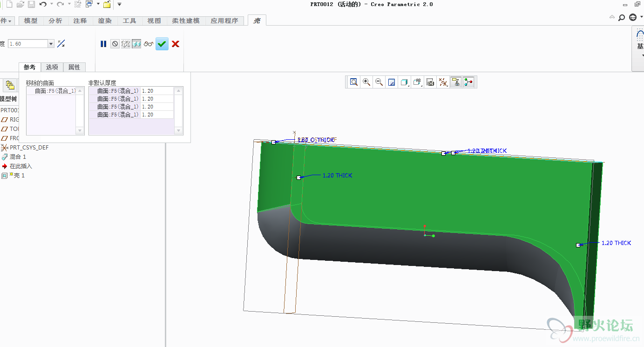Click the shell thickness value field 1.60
The image size is (644, 347).
(x=27, y=44)
